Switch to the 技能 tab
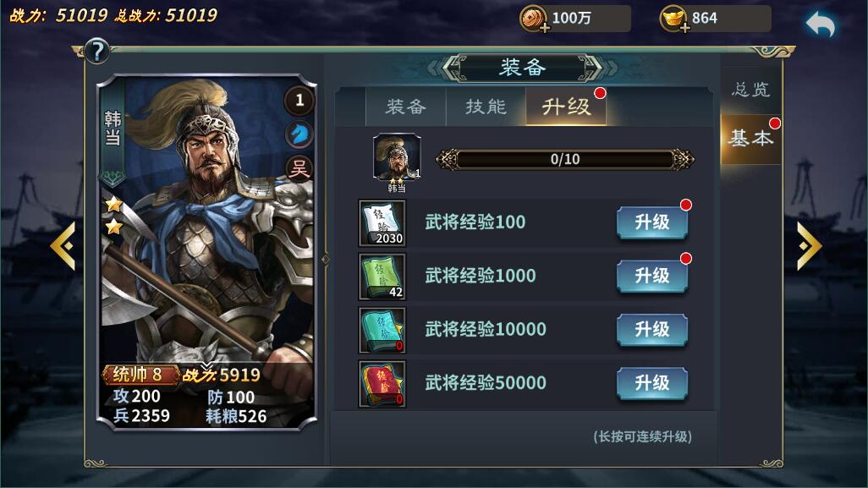 (486, 107)
